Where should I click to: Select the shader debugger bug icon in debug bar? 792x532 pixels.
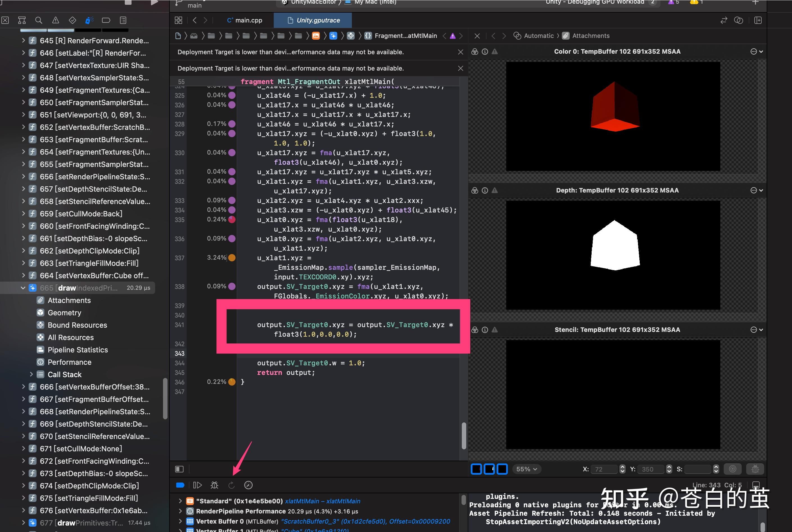pyautogui.click(x=214, y=485)
